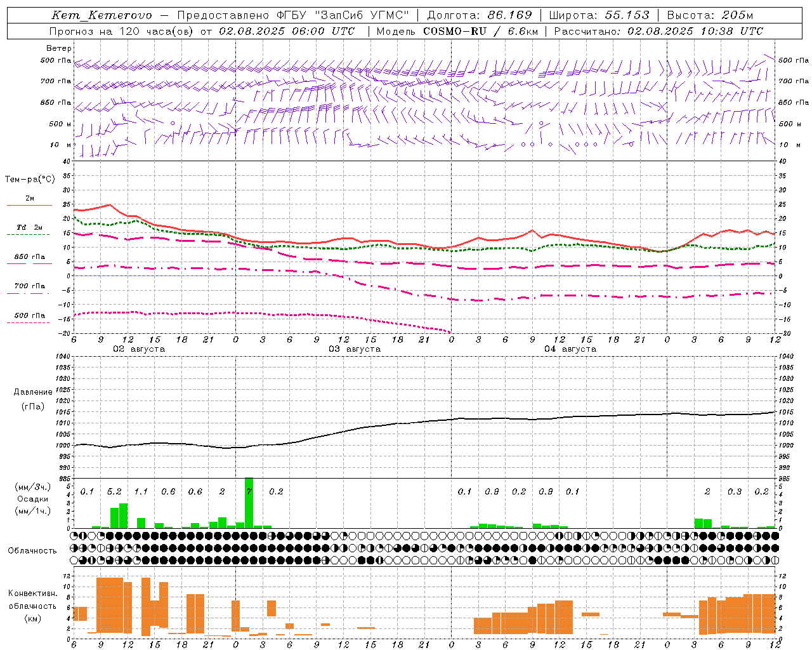Click the Давление panel label
Screen dimensions: 812x650
pyautogui.click(x=32, y=392)
